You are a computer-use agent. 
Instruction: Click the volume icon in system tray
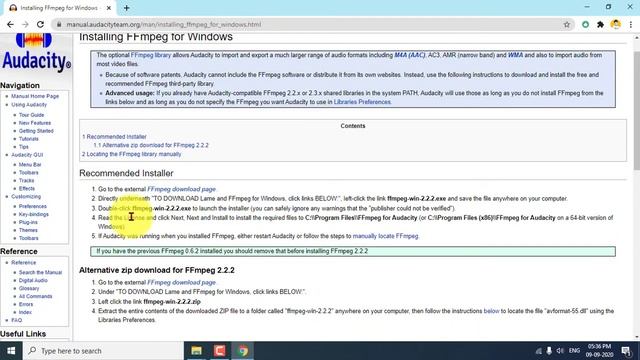pyautogui.click(x=560, y=351)
